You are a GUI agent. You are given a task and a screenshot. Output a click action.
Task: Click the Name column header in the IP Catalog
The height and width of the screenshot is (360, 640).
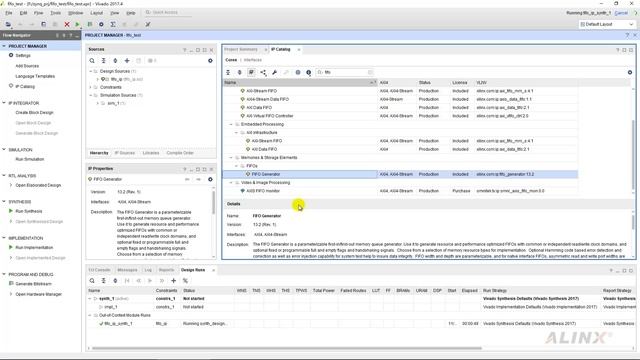point(300,82)
